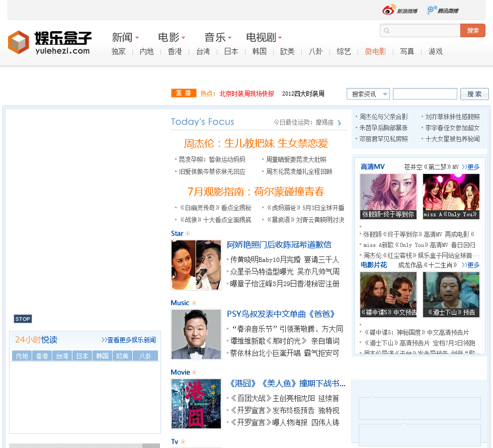Open headline 周杰伦：生儿教把妹 生女禁恋爱
493x448 pixels.
(x=256, y=143)
